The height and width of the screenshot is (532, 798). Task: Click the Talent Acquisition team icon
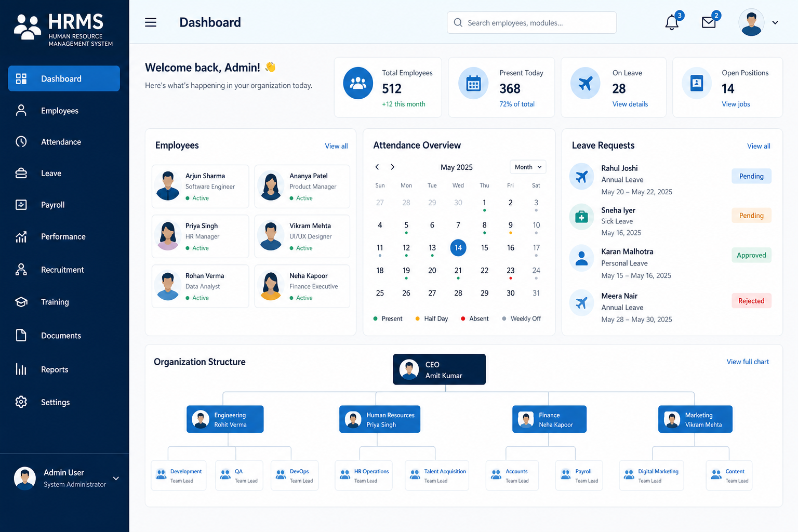click(x=415, y=474)
